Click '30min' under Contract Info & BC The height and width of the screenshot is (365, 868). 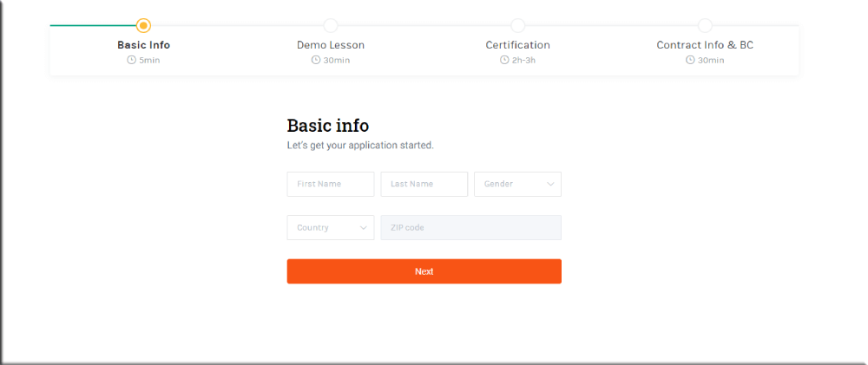pos(711,60)
